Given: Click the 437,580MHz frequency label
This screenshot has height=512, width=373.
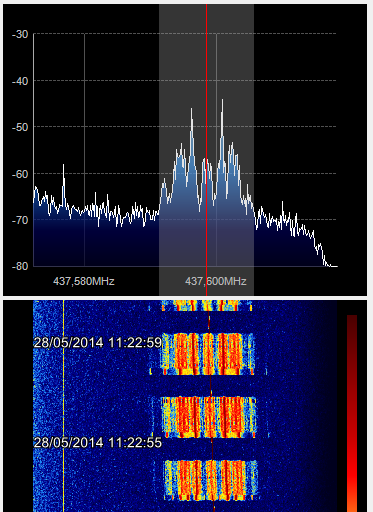Looking at the screenshot, I should click(x=84, y=281).
